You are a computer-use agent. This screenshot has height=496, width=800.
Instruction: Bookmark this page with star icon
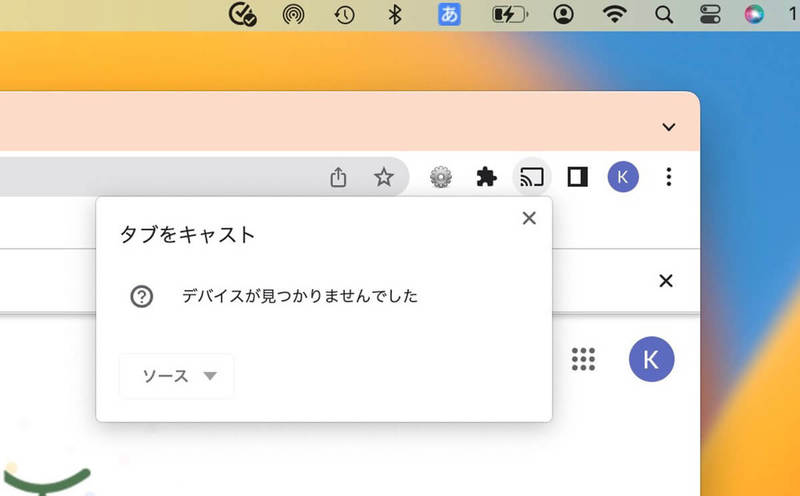pos(383,177)
